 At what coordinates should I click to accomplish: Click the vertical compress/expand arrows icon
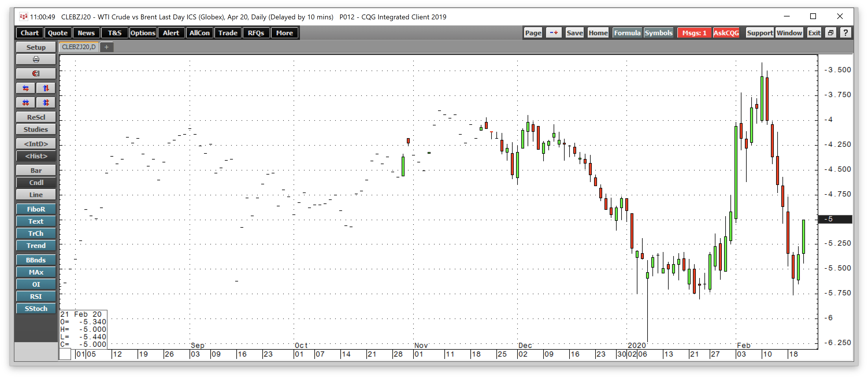[46, 102]
